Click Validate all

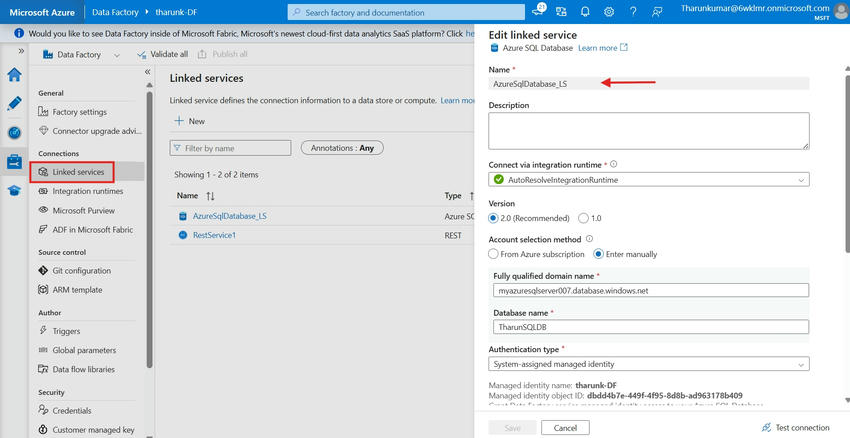[162, 54]
